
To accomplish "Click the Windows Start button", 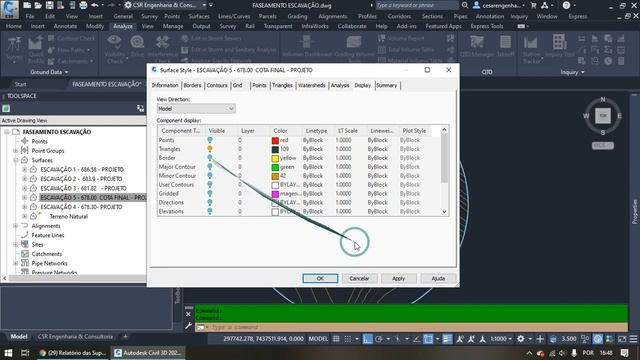I will 8,353.
